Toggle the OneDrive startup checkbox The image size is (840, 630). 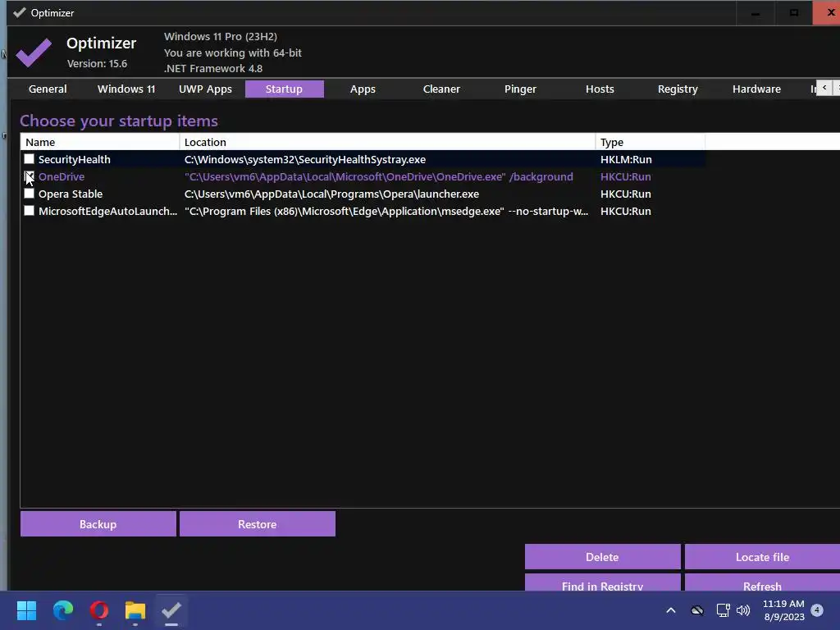pos(29,176)
